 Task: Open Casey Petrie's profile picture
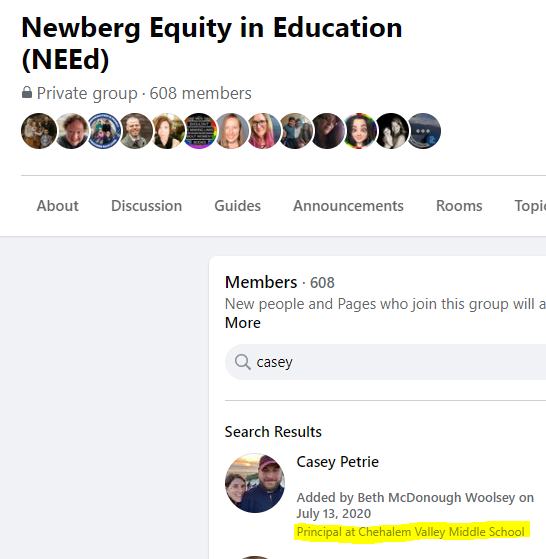[255, 483]
